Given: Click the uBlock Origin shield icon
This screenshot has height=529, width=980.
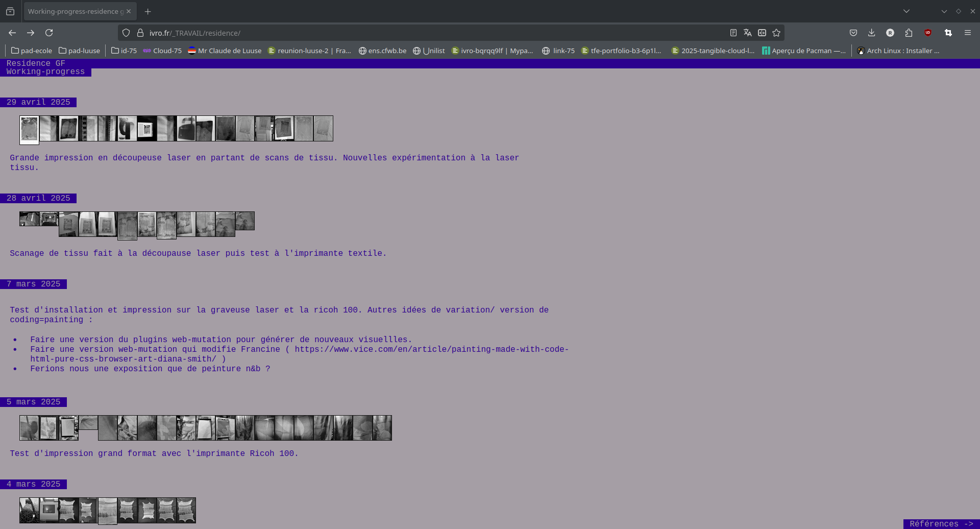Looking at the screenshot, I should pos(928,33).
